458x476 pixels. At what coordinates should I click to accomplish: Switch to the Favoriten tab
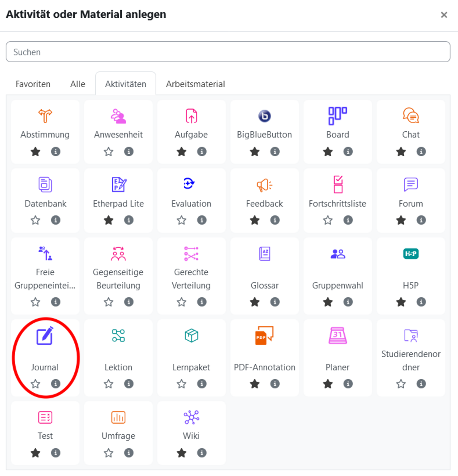[33, 84]
